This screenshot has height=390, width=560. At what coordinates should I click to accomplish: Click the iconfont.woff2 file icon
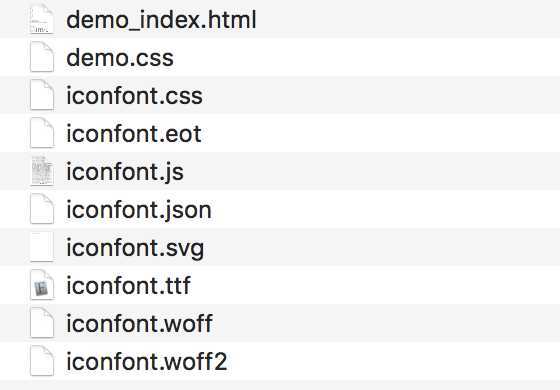[x=42, y=361]
